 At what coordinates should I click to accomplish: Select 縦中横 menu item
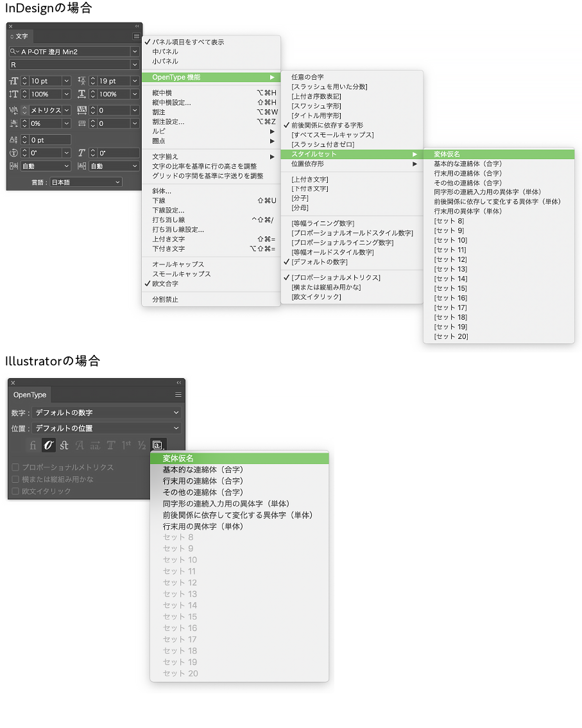click(210, 93)
